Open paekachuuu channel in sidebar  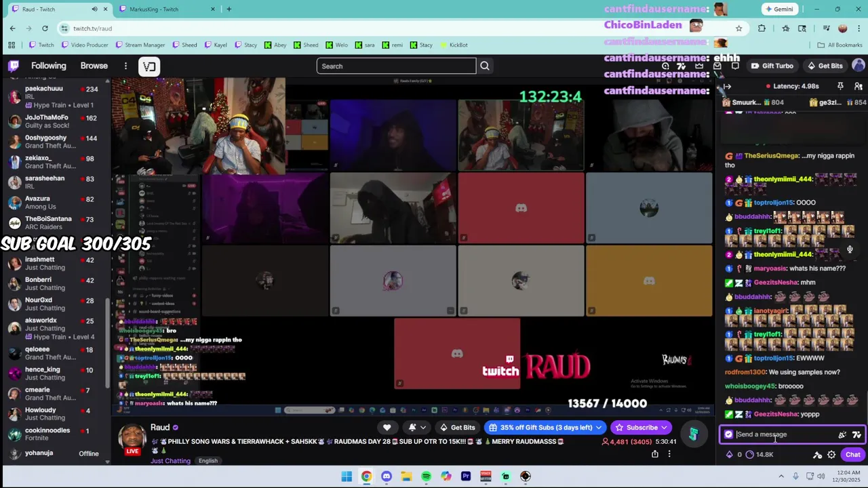coord(54,96)
